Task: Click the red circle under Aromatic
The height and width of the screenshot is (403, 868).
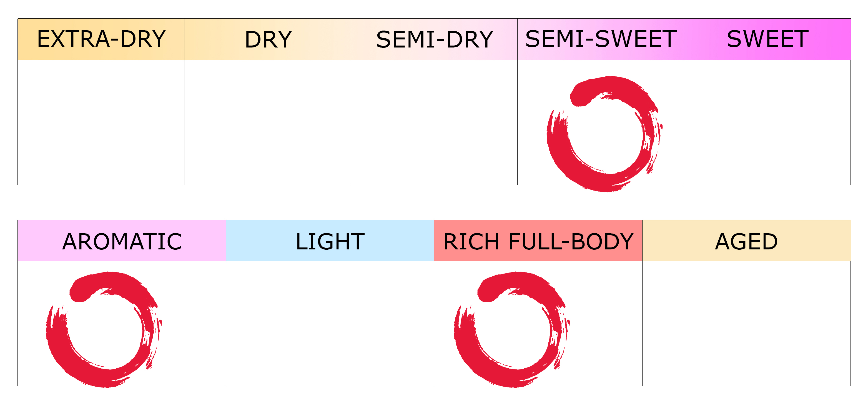Action: click(104, 330)
